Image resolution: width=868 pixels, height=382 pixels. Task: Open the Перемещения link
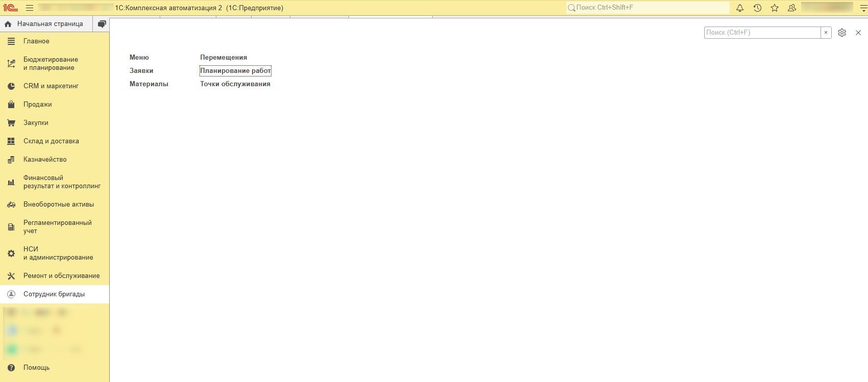point(224,58)
